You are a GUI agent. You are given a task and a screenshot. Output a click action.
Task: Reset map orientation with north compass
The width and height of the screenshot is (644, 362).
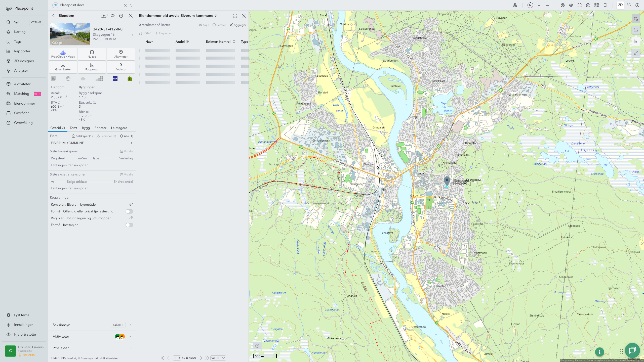pyautogui.click(x=530, y=5)
